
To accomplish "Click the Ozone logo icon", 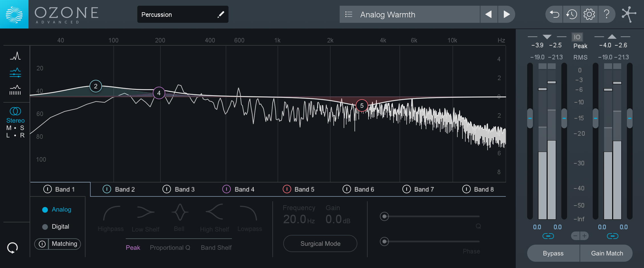I will pyautogui.click(x=14, y=14).
